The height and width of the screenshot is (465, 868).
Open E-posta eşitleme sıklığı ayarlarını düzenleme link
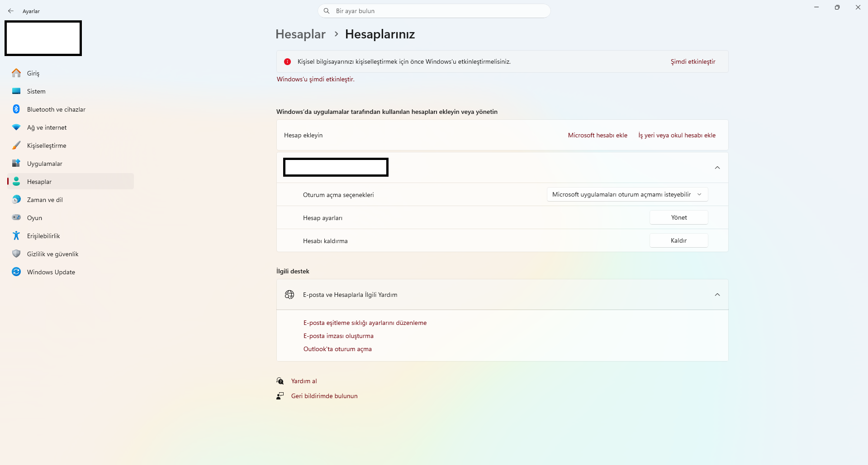pyautogui.click(x=365, y=323)
